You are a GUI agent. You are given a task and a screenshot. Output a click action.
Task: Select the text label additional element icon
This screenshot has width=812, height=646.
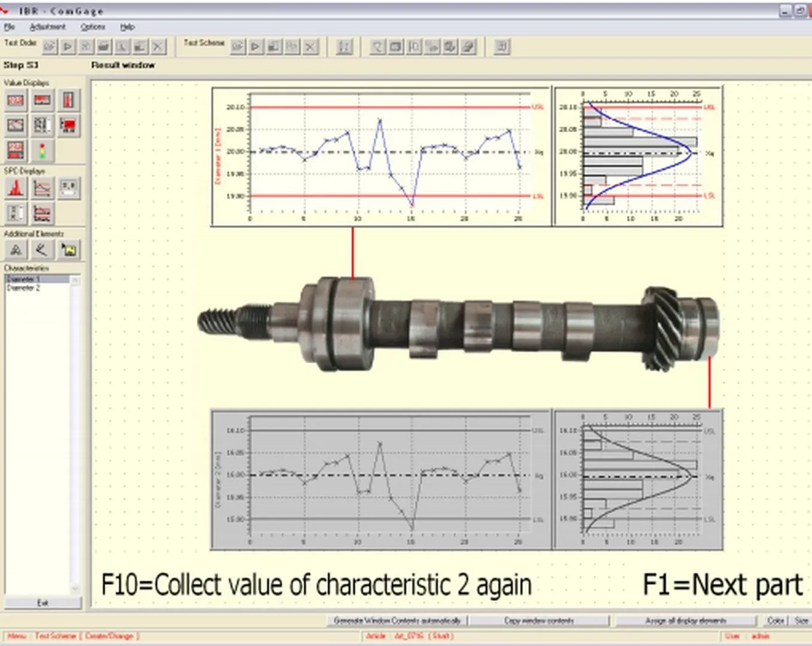tap(16, 250)
